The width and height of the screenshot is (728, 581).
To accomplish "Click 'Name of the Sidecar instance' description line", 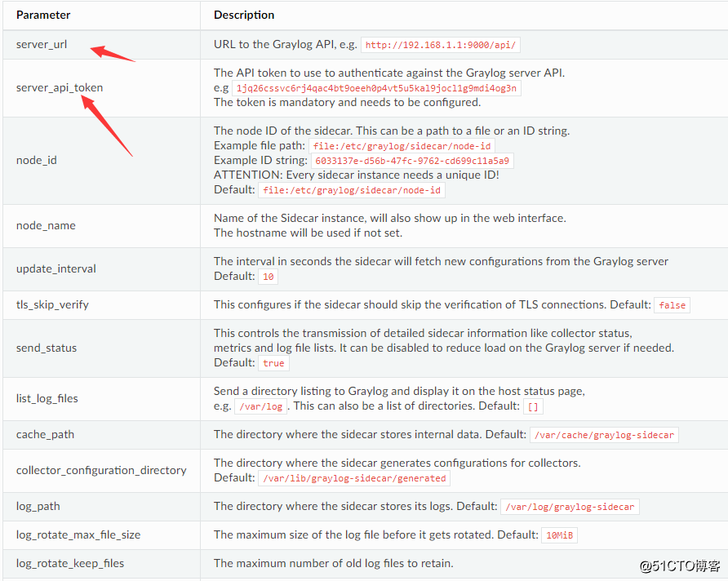I will [x=390, y=218].
